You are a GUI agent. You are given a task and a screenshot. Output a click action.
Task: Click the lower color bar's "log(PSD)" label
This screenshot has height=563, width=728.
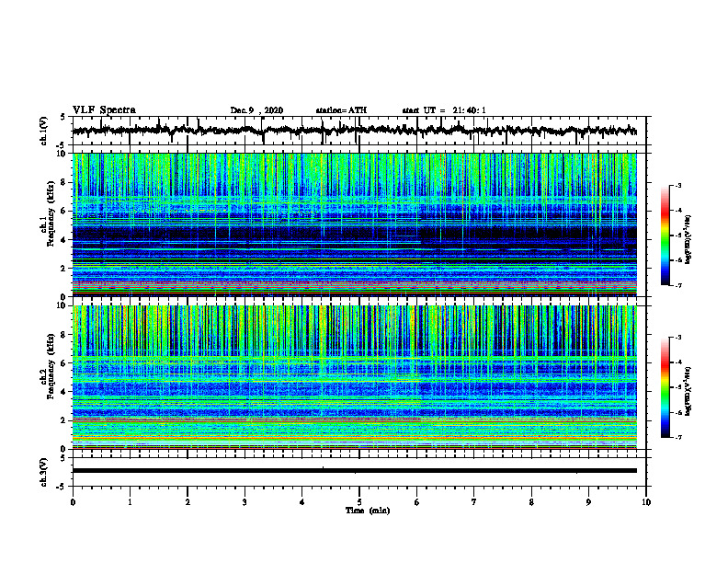tap(688, 392)
